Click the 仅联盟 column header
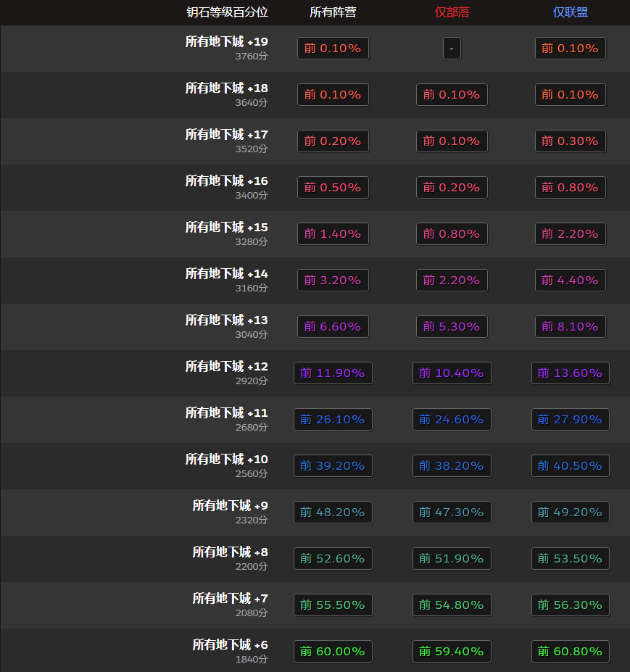 [x=570, y=12]
